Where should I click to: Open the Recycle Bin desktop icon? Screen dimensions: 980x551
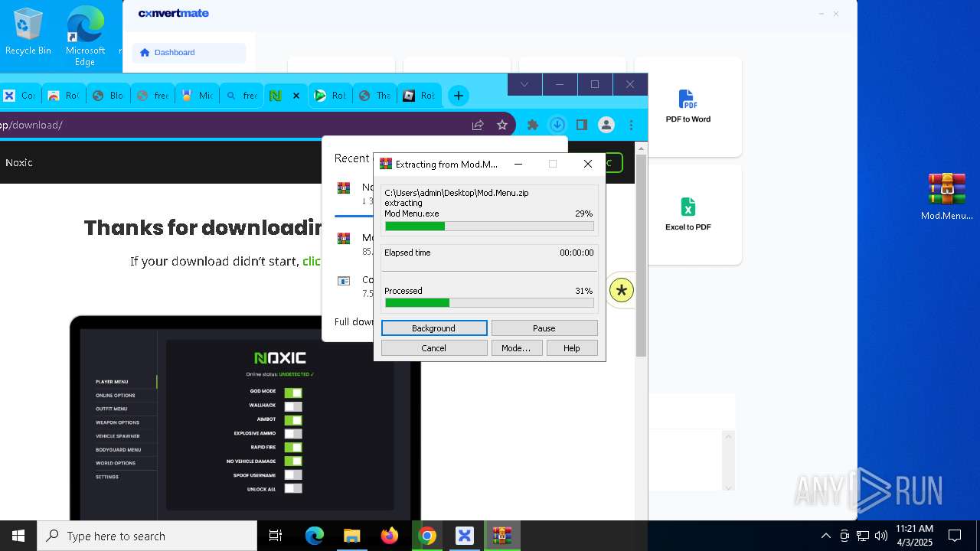tap(28, 32)
